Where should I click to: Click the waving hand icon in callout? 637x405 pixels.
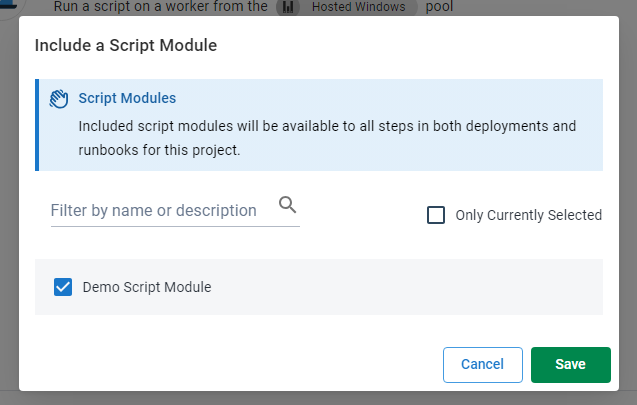click(59, 99)
